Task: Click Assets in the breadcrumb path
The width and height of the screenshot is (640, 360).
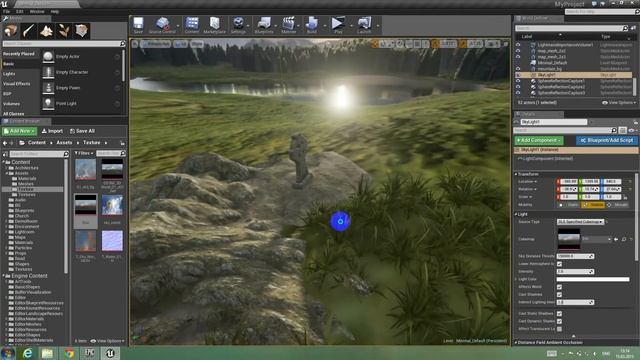Action: tap(64, 143)
